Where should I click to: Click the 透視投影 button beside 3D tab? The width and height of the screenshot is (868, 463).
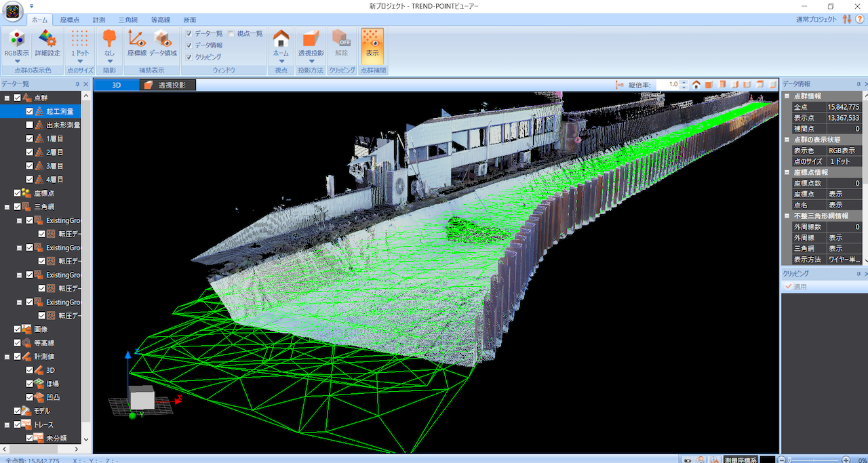(x=167, y=85)
